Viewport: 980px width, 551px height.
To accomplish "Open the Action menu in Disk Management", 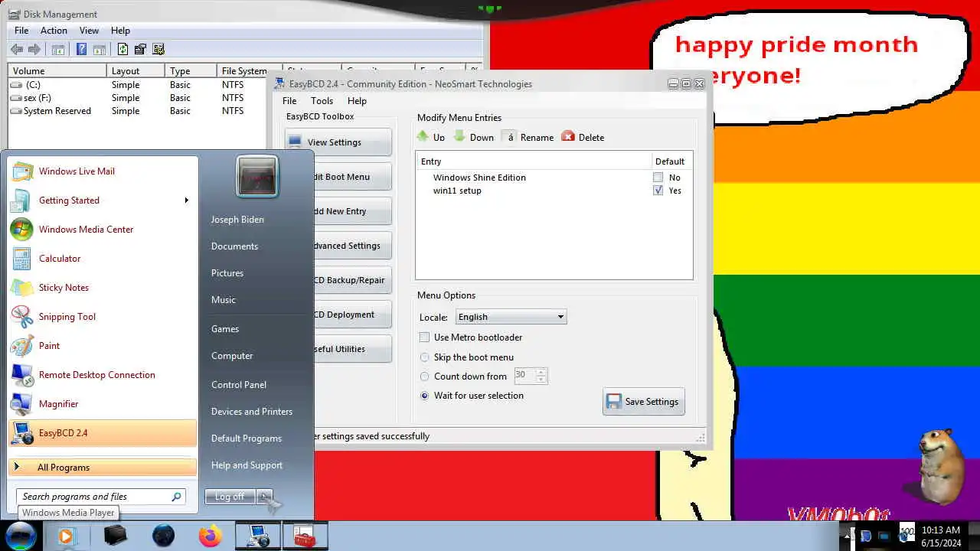I will click(54, 31).
